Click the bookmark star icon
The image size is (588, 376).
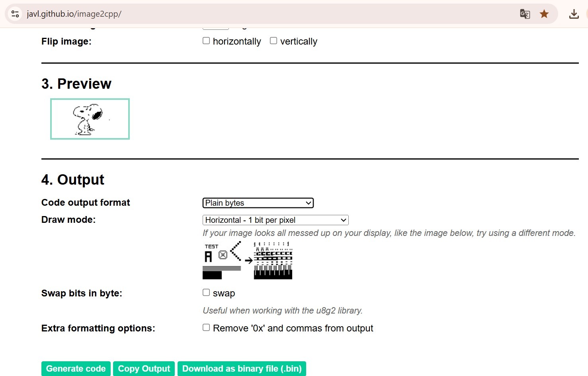pyautogui.click(x=544, y=14)
